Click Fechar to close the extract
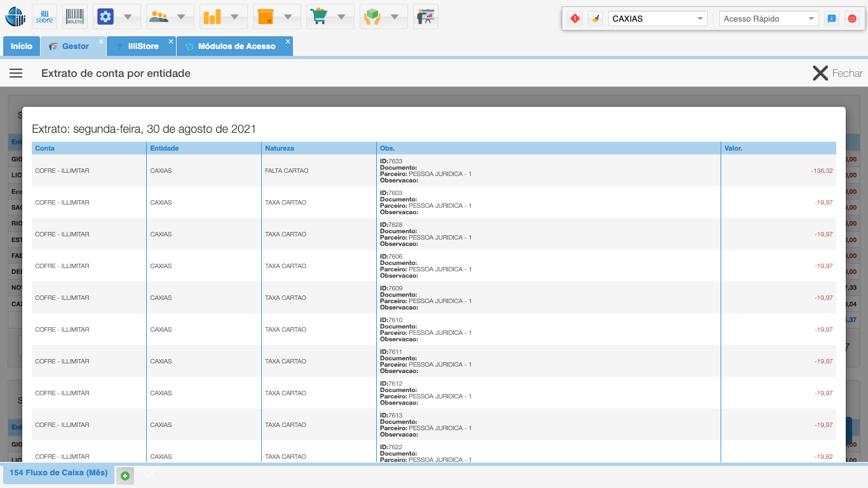868x488 pixels. (837, 73)
